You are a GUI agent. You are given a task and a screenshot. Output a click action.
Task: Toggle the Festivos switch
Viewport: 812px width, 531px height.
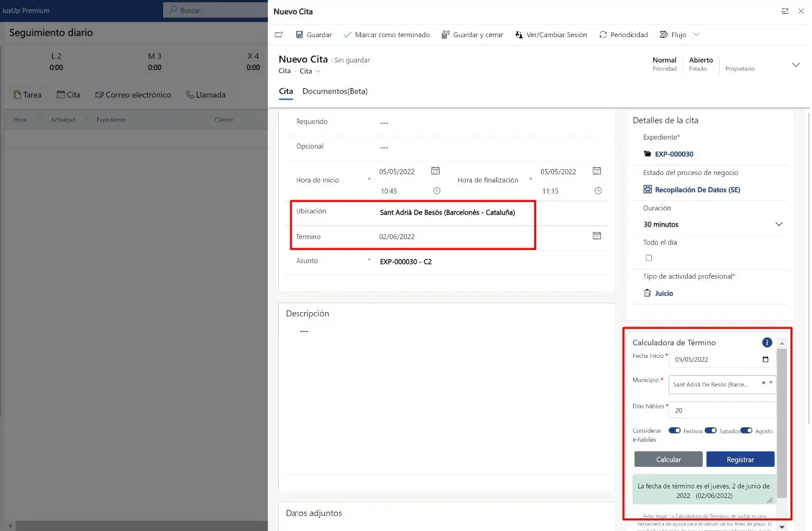(675, 430)
